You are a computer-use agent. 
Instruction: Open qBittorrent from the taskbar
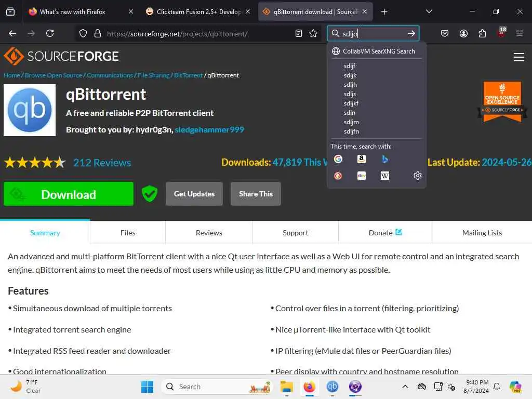tap(332, 387)
